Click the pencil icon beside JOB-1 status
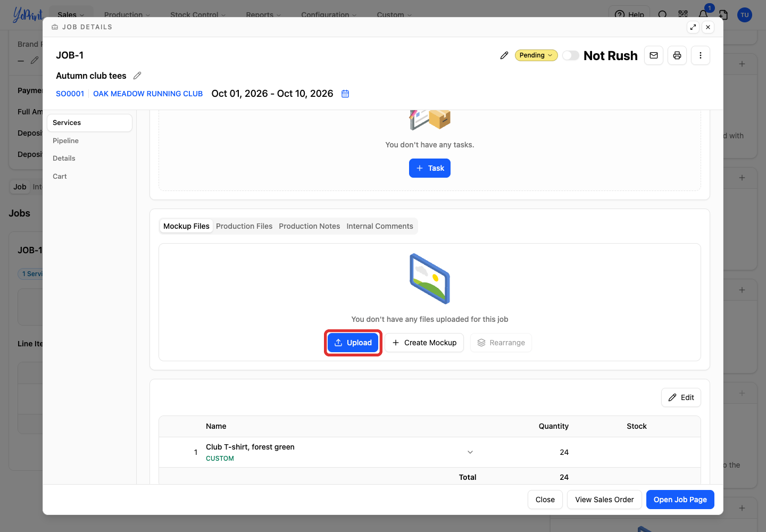This screenshot has height=532, width=766. point(504,55)
